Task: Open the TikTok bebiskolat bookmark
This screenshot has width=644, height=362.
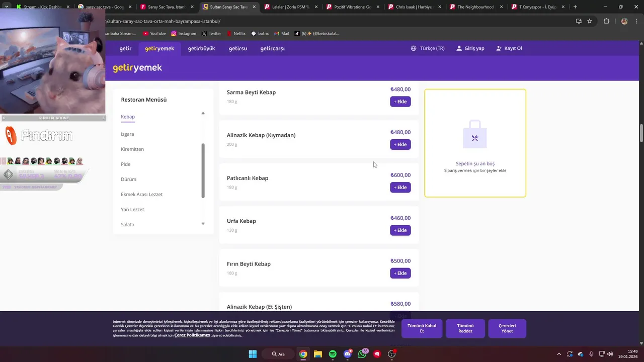Action: 317,34
